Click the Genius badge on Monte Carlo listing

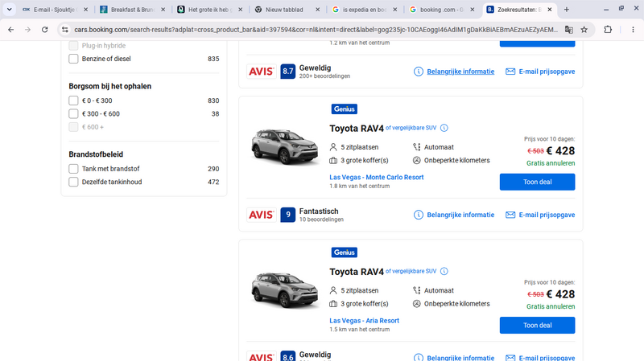click(x=345, y=109)
